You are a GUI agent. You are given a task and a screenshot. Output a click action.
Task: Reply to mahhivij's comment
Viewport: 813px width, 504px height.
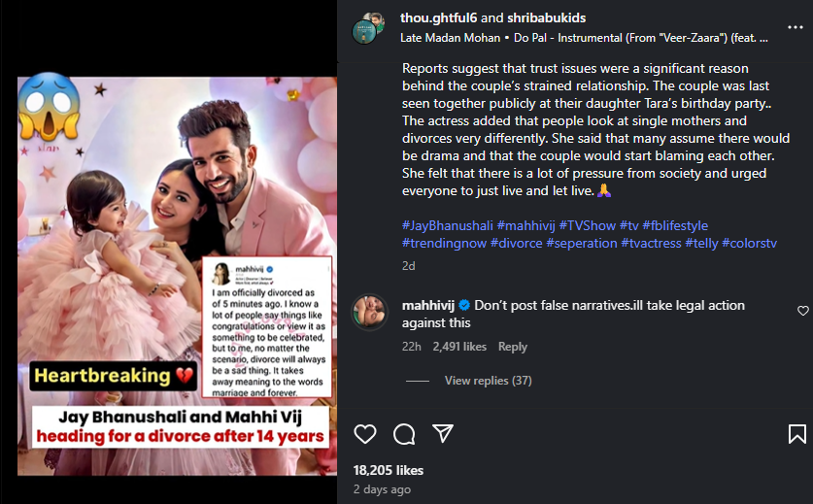pyautogui.click(x=513, y=347)
